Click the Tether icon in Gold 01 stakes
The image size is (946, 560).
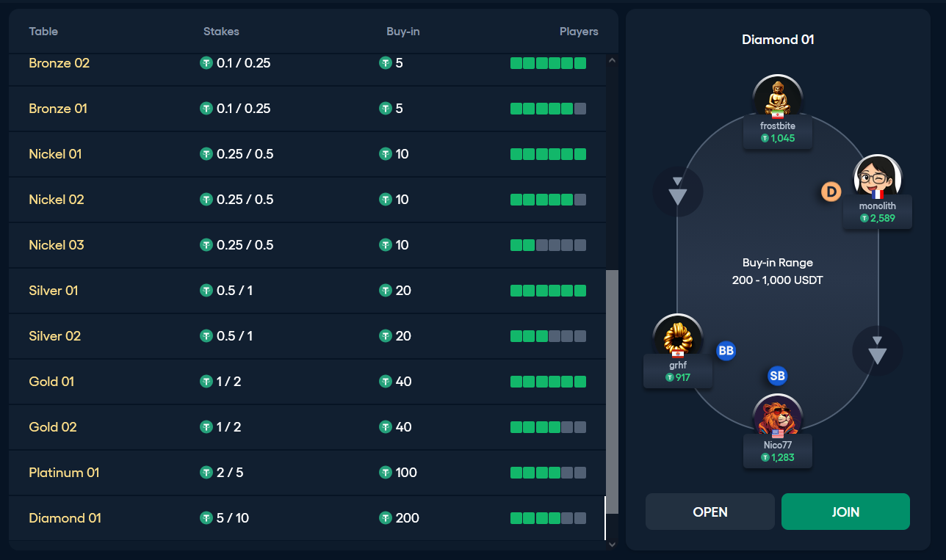click(x=206, y=382)
